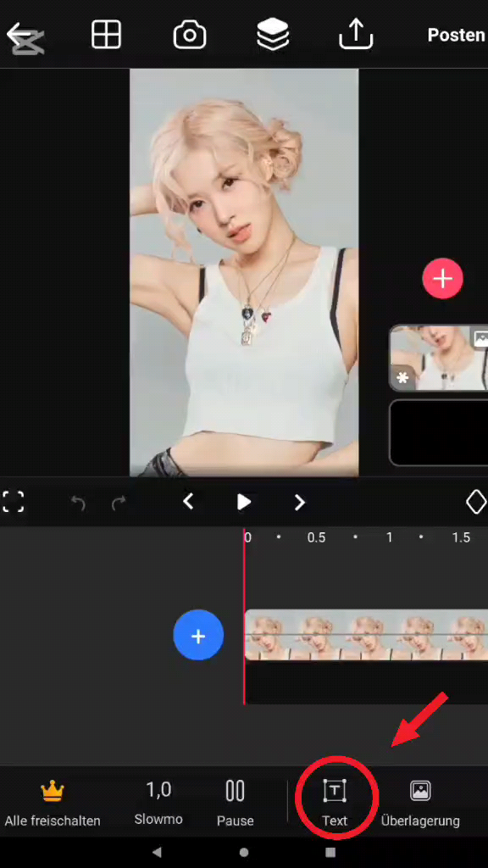Tap the 1 mark on timeline ruler

(390, 537)
